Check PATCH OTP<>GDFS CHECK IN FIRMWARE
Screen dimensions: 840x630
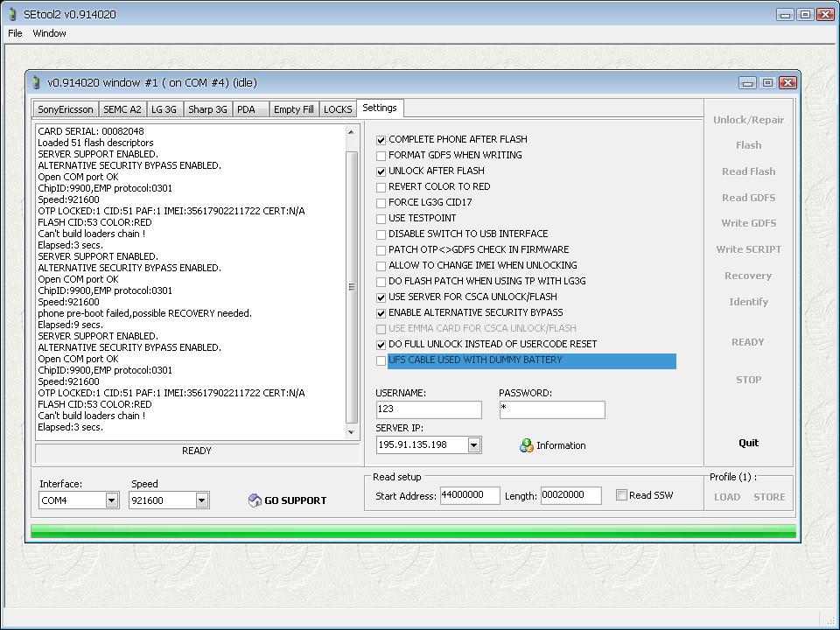[x=381, y=250]
